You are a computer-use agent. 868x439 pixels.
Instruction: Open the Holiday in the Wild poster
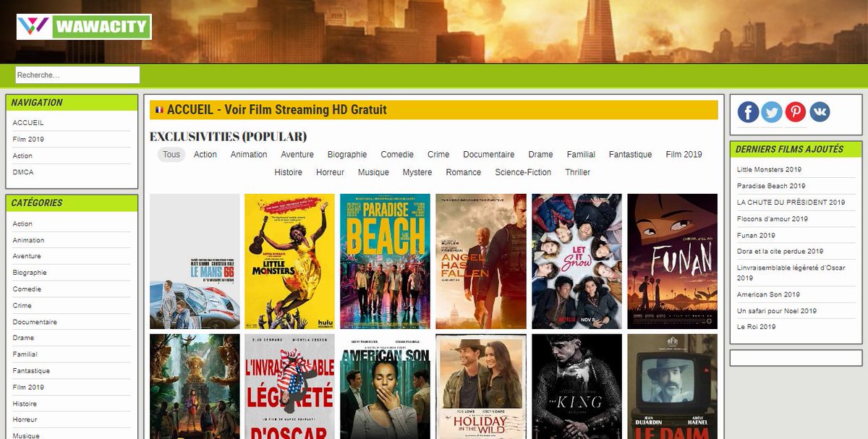point(481,386)
